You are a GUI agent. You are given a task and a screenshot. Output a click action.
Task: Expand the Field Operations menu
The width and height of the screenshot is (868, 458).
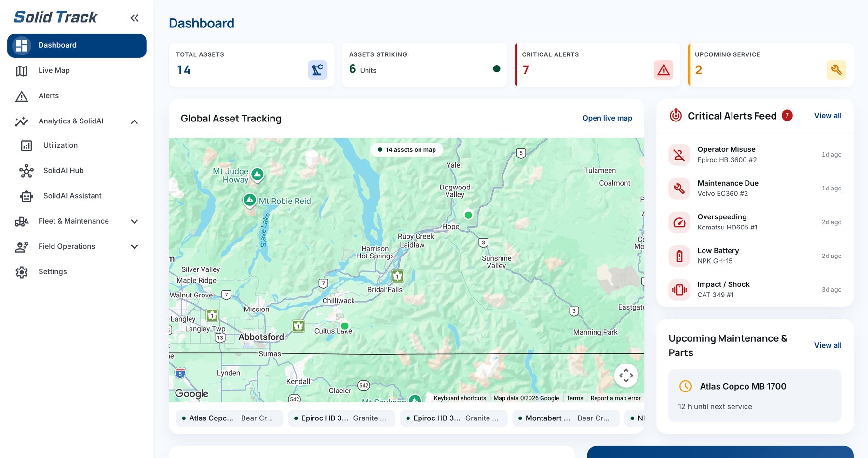pyautogui.click(x=135, y=246)
